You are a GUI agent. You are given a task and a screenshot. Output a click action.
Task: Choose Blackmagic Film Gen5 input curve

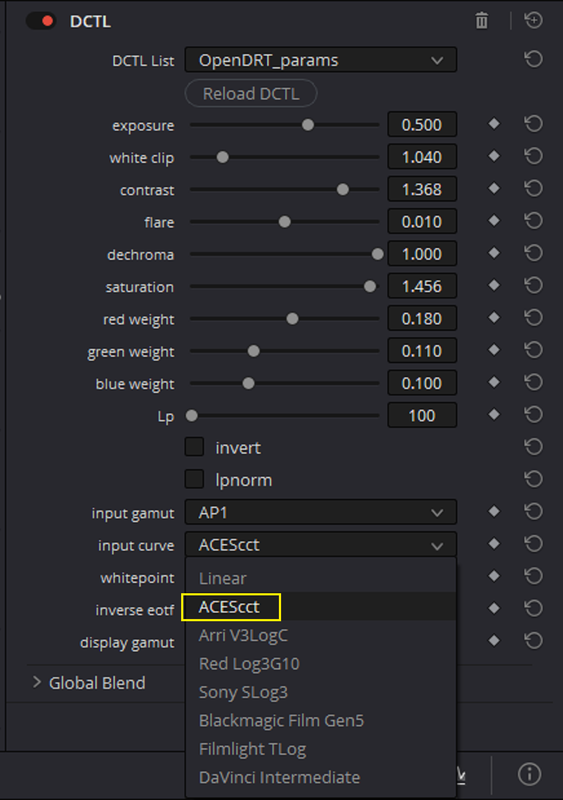coord(321,720)
